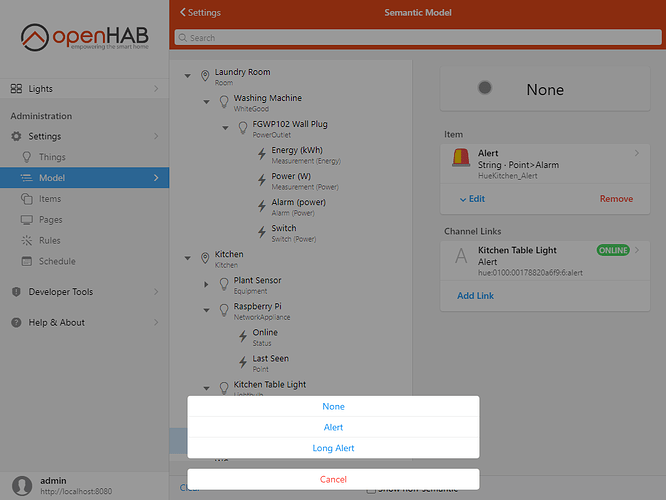Click the Laundry Room location pin icon
This screenshot has width=666, height=500.
click(205, 76)
